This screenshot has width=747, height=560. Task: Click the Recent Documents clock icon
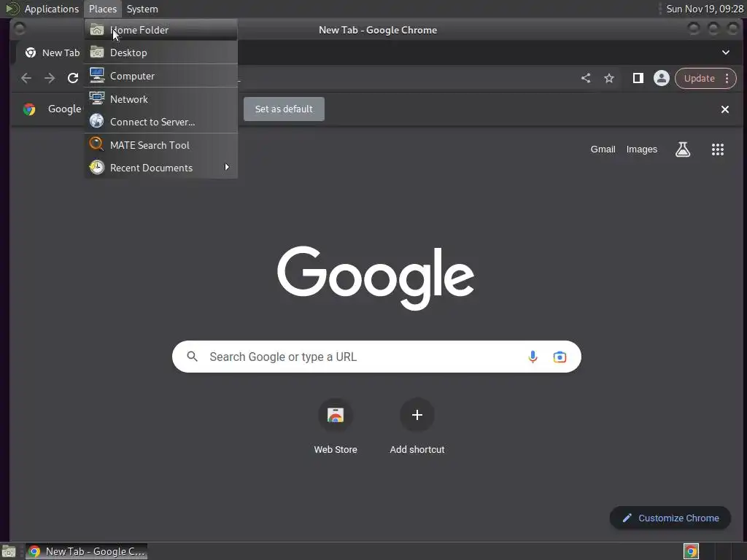coord(97,167)
